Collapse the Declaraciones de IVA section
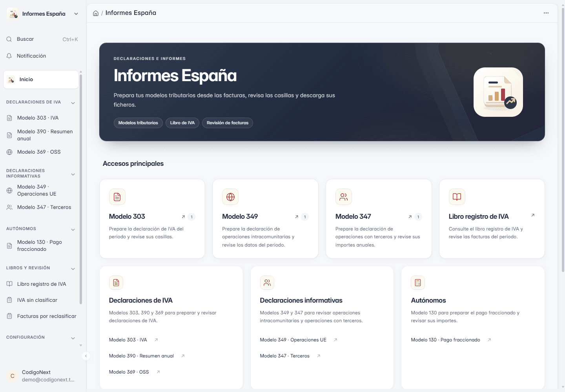This screenshot has width=565, height=392. click(x=73, y=103)
